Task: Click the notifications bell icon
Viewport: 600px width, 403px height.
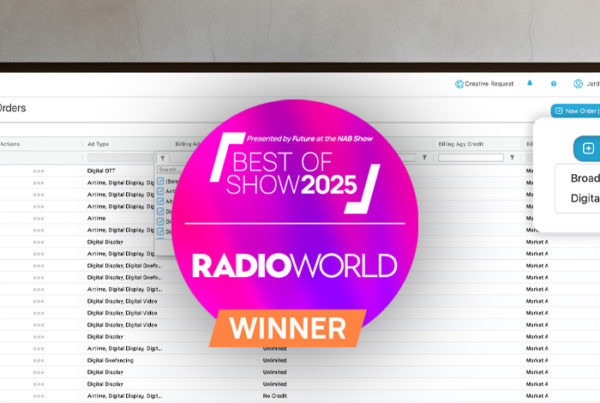Action: (x=530, y=83)
